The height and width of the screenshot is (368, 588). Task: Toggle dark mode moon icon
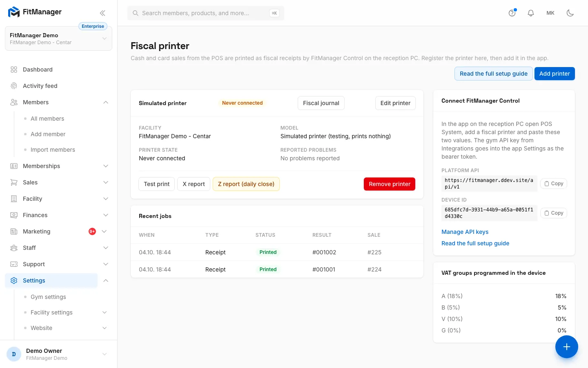[x=570, y=13]
